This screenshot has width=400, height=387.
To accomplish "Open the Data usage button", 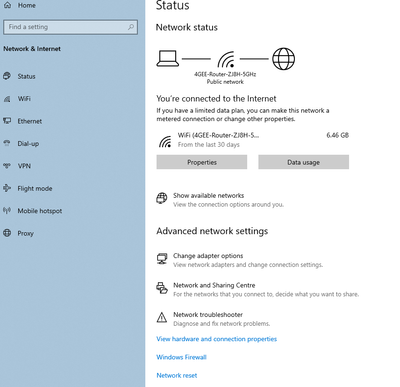I will tap(304, 162).
